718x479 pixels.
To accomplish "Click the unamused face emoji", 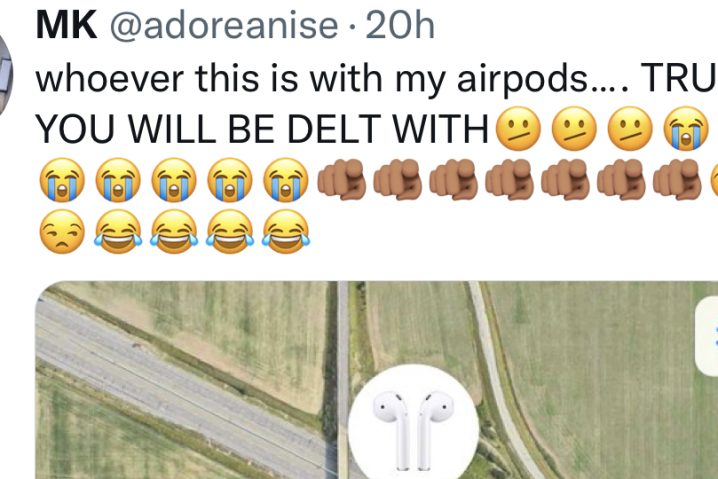I will (62, 231).
